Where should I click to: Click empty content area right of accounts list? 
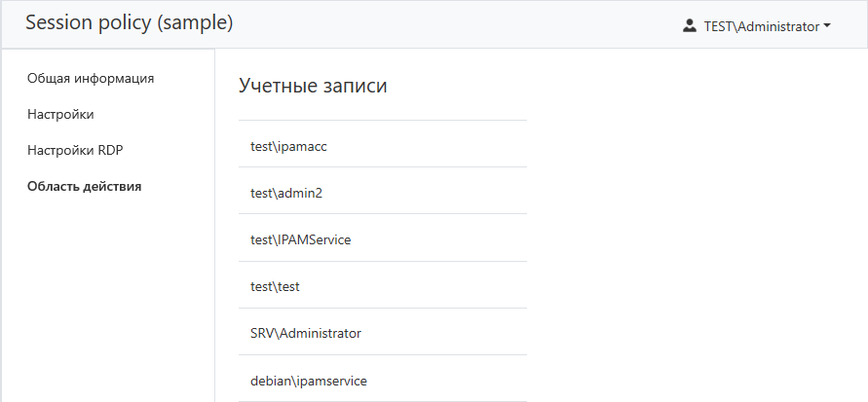(x=692, y=253)
